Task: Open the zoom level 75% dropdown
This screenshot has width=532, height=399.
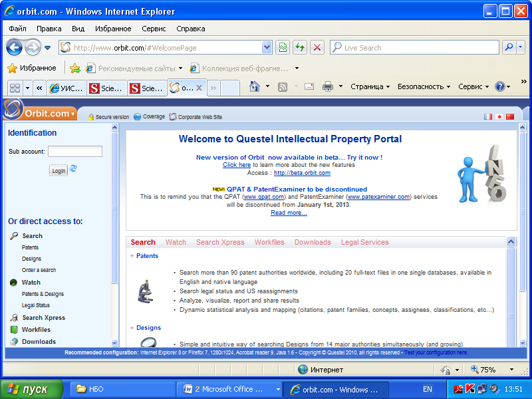Action: [511, 370]
